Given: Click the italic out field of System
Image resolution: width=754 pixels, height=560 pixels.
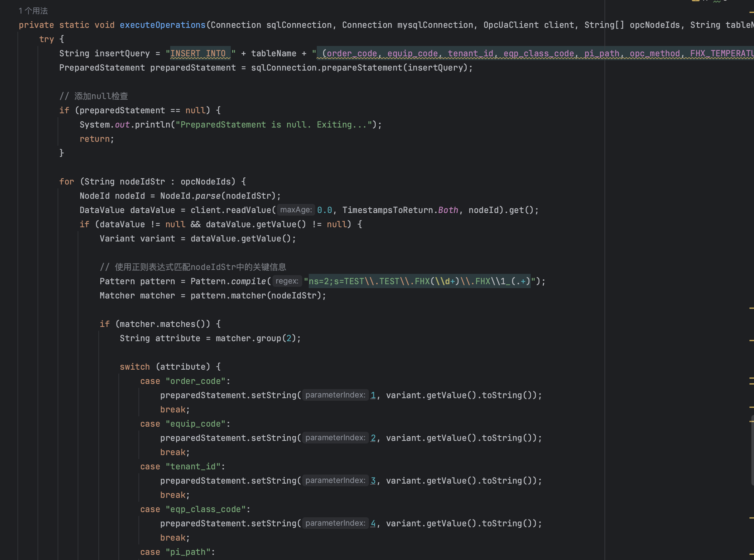Looking at the screenshot, I should 122,125.
